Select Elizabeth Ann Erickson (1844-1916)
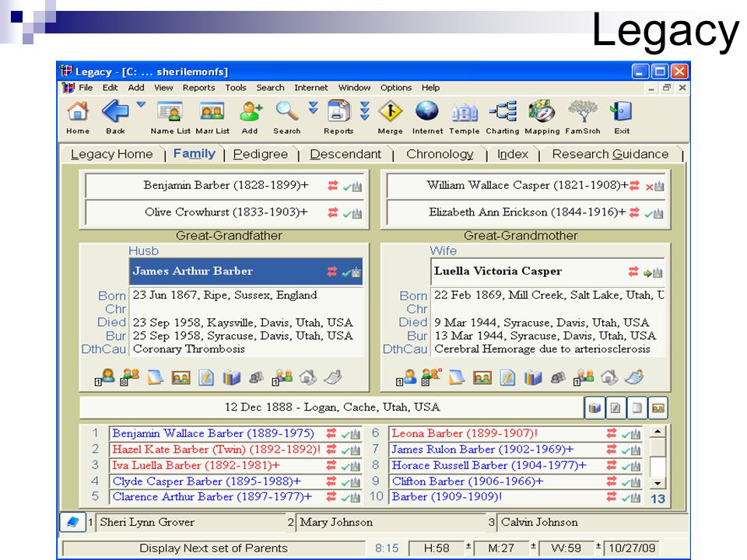 pyautogui.click(x=528, y=212)
